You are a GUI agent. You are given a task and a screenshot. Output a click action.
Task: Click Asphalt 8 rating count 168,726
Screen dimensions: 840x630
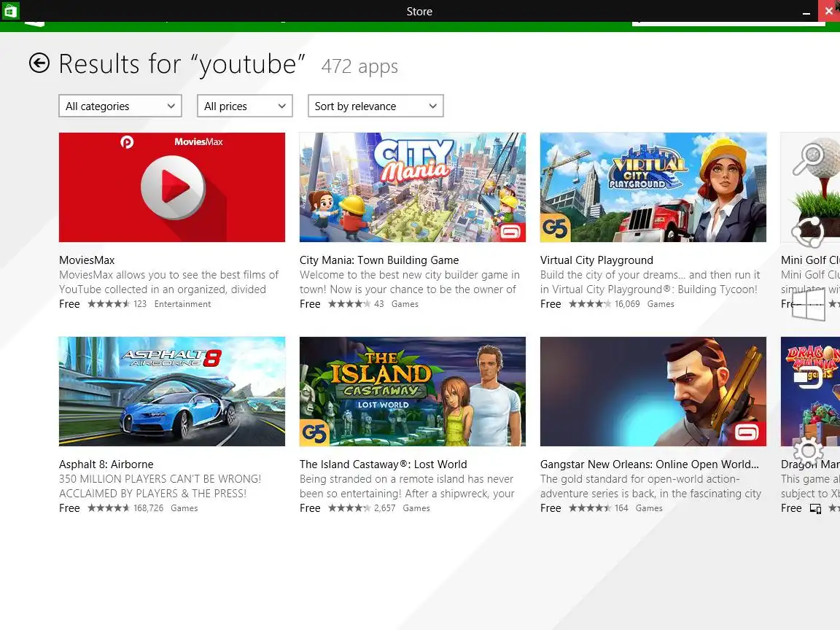149,508
